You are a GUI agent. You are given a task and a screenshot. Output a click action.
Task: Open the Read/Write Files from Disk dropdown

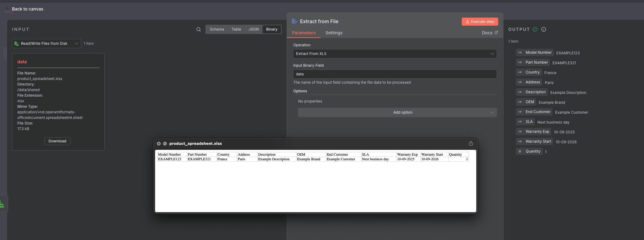coord(47,44)
